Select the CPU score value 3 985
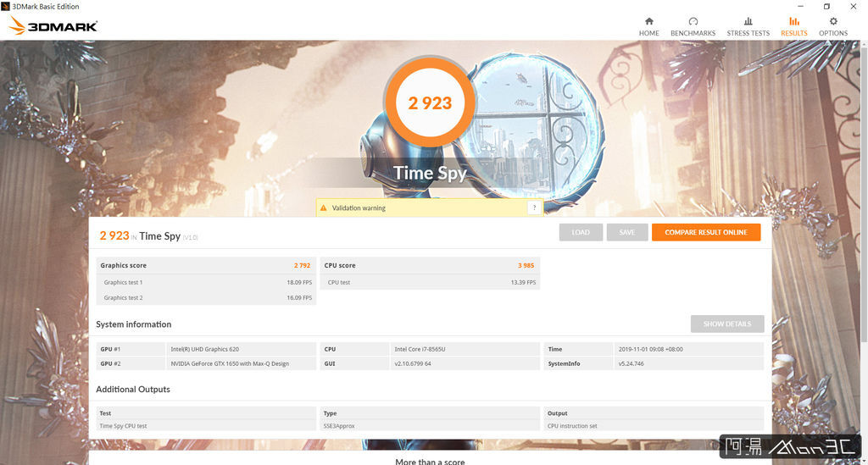Viewport: 868px width, 465px height. pyautogui.click(x=526, y=265)
